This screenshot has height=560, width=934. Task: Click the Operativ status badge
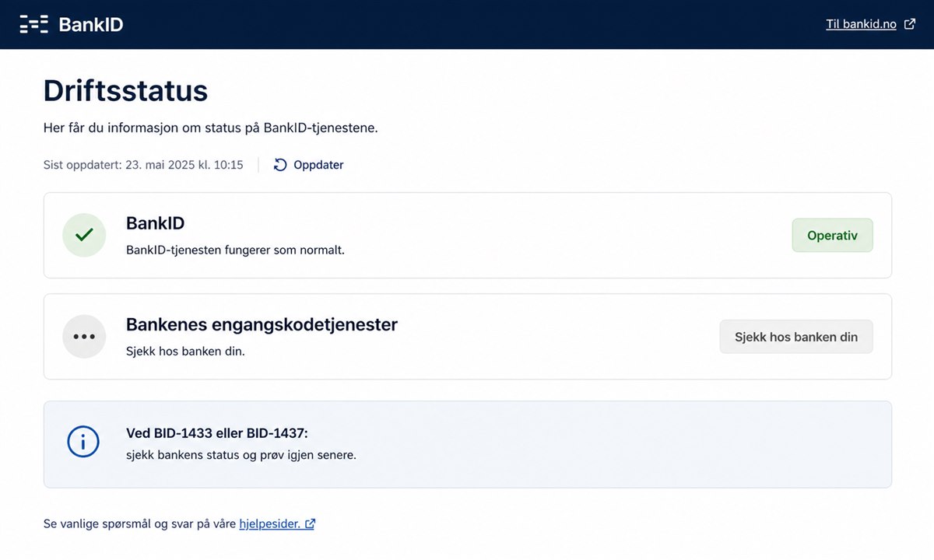click(x=832, y=236)
